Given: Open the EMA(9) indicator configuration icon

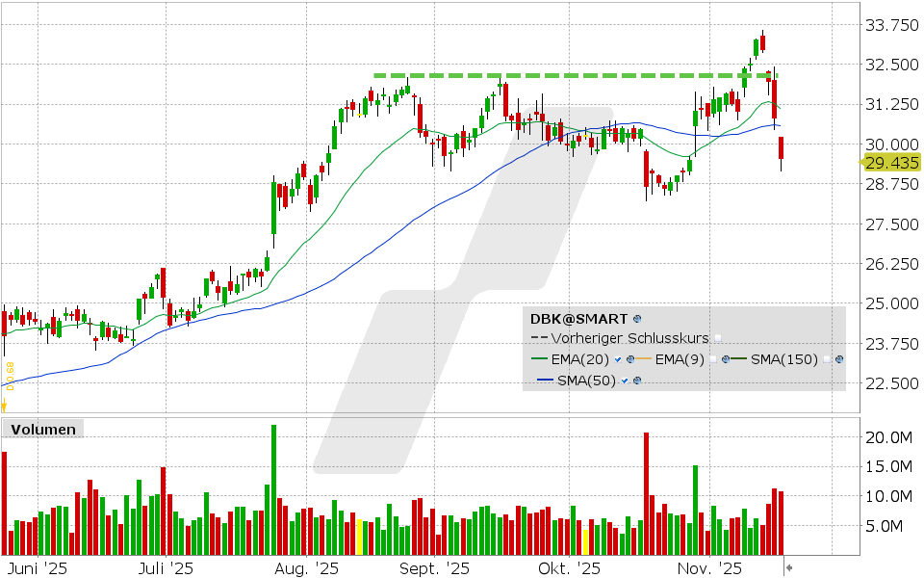Looking at the screenshot, I should pyautogui.click(x=725, y=358).
